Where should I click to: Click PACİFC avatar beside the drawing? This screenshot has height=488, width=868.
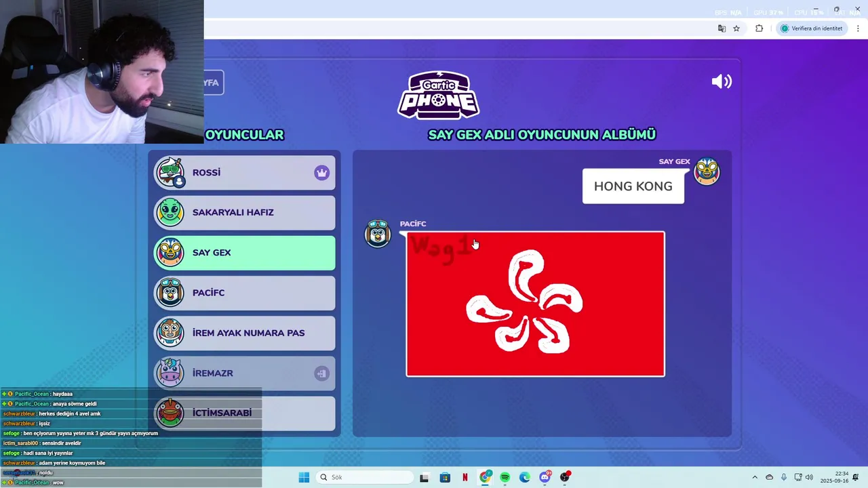point(378,233)
